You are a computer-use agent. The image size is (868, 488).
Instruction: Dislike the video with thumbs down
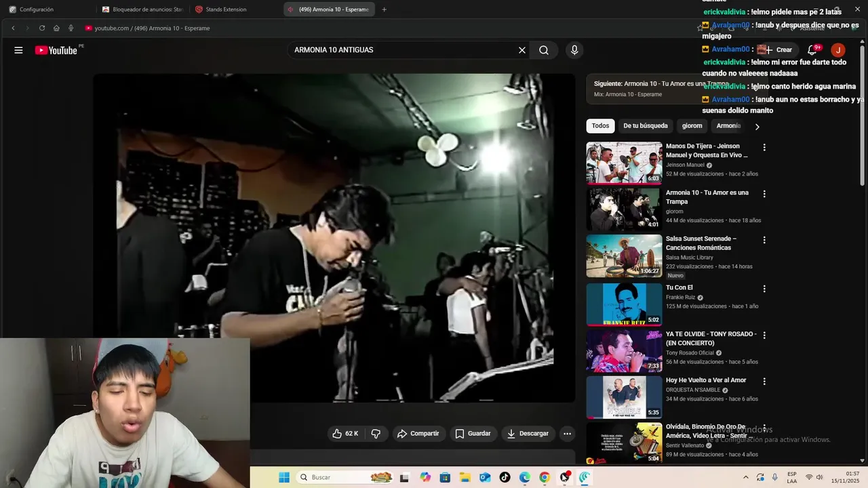click(x=376, y=434)
